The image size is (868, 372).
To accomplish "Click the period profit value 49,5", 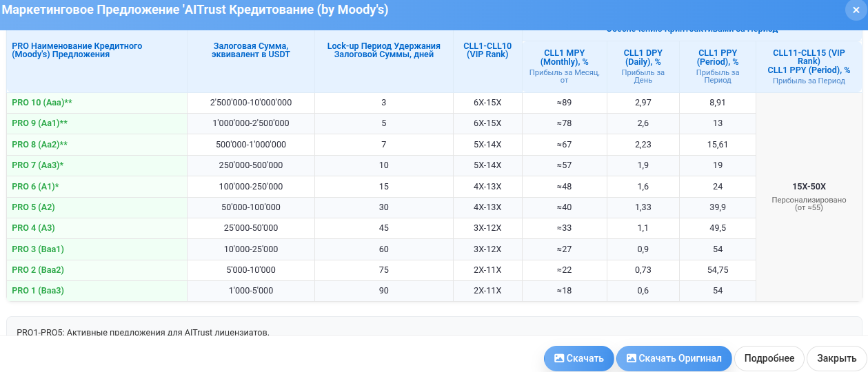I will (x=718, y=228).
